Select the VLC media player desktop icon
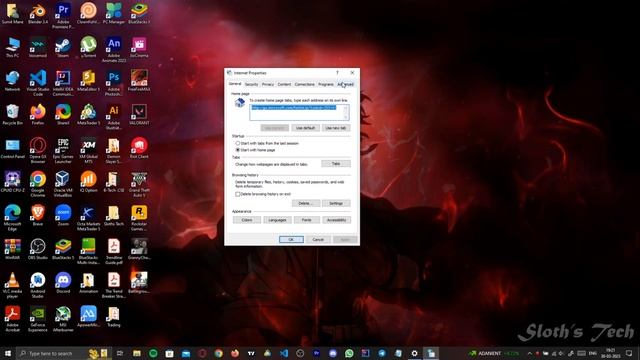Screen dimensions: 640x360 point(12,286)
